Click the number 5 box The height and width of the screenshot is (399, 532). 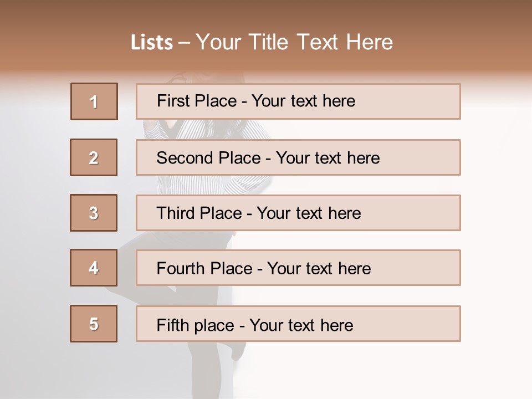click(x=94, y=324)
